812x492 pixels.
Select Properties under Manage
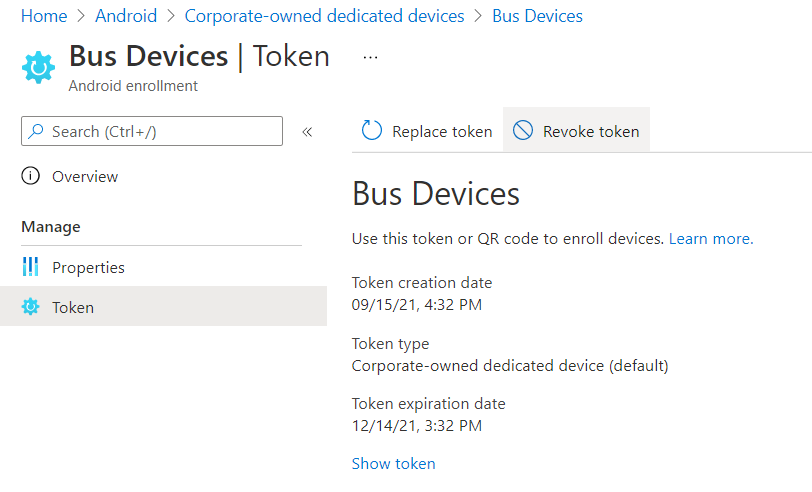[88, 267]
